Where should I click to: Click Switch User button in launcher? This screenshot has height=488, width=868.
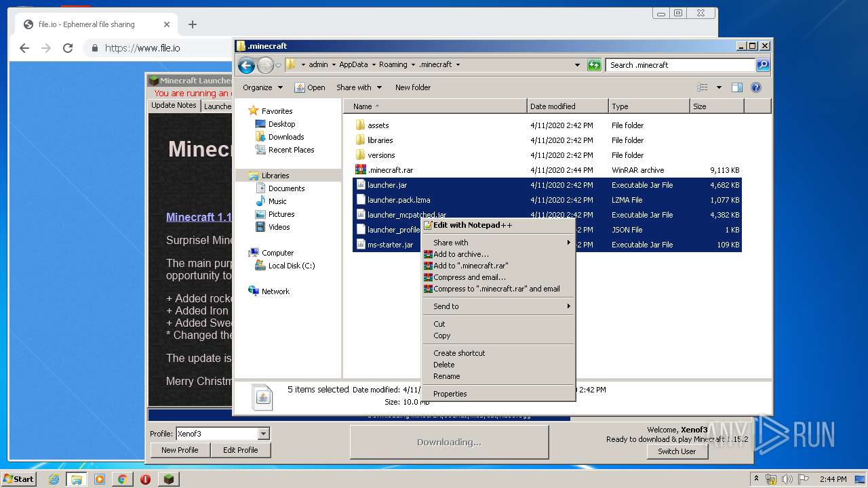pos(677,451)
